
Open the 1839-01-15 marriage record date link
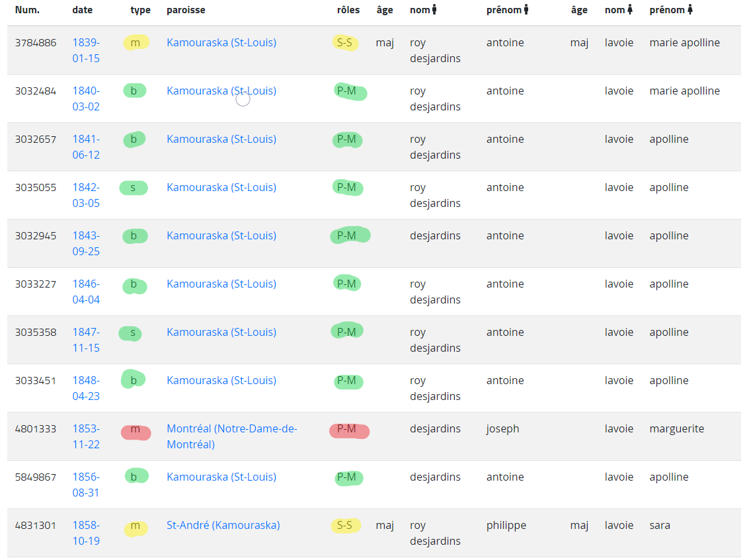coord(86,50)
